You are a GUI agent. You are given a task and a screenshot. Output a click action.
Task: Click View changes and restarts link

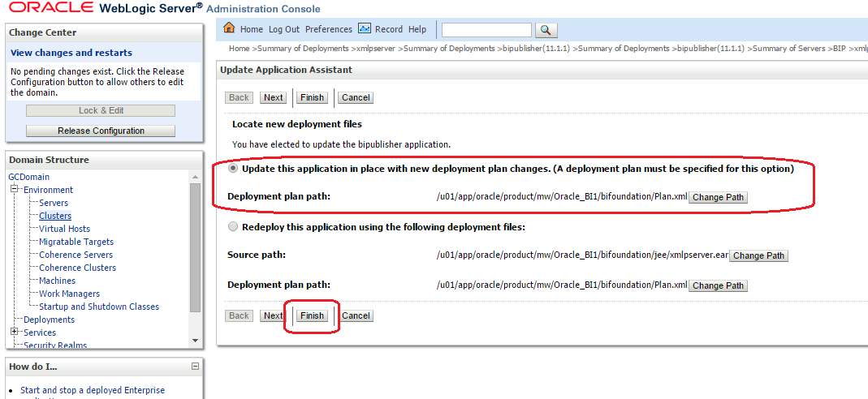click(71, 53)
